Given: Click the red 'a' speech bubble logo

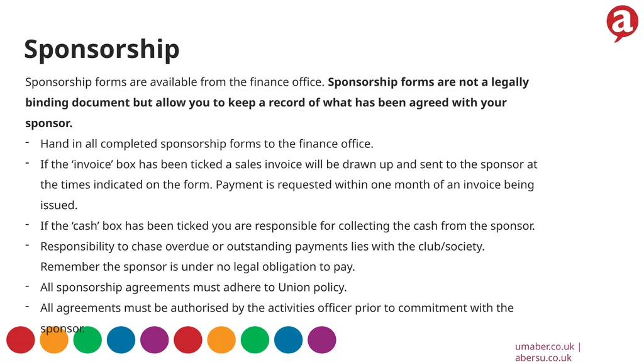Looking at the screenshot, I should tap(622, 23).
